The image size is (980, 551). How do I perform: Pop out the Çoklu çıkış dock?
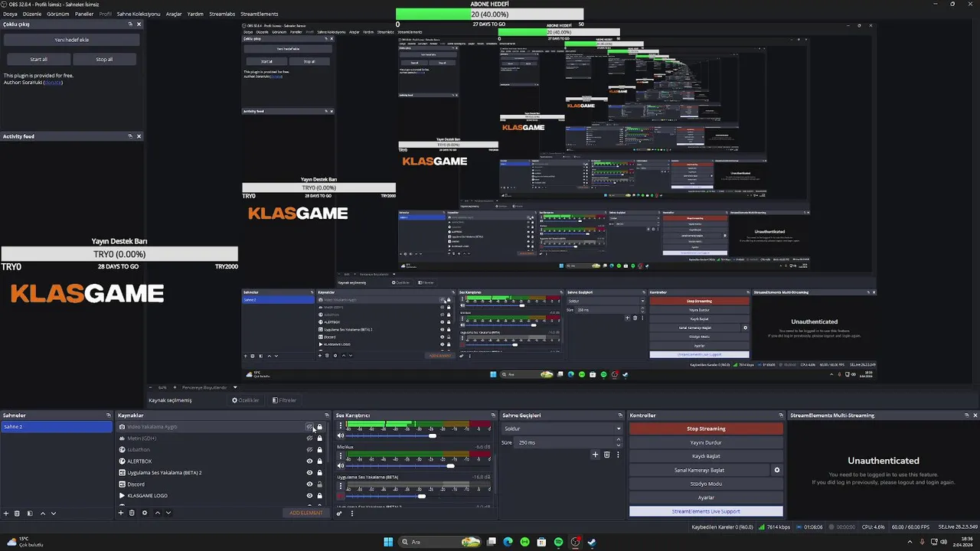click(x=130, y=24)
